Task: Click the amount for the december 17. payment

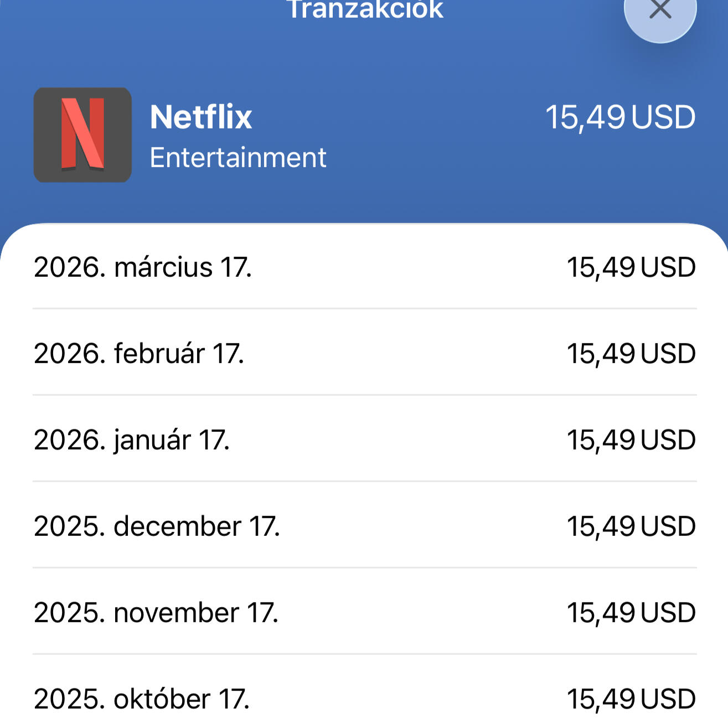Action: coord(631,526)
